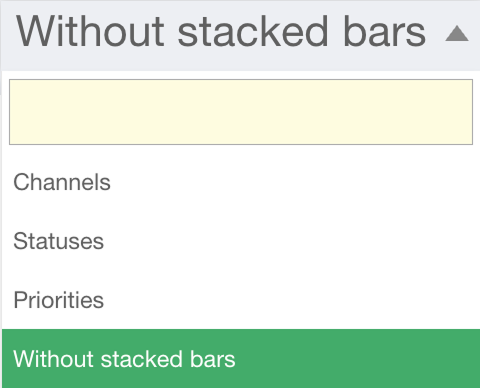Click the upward triangle to close the list

457,34
